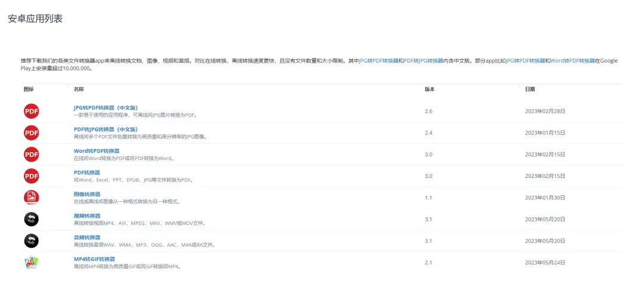
Task: Click the JPG转PDF转换器 (中文版) row icon
Action: pos(32,111)
